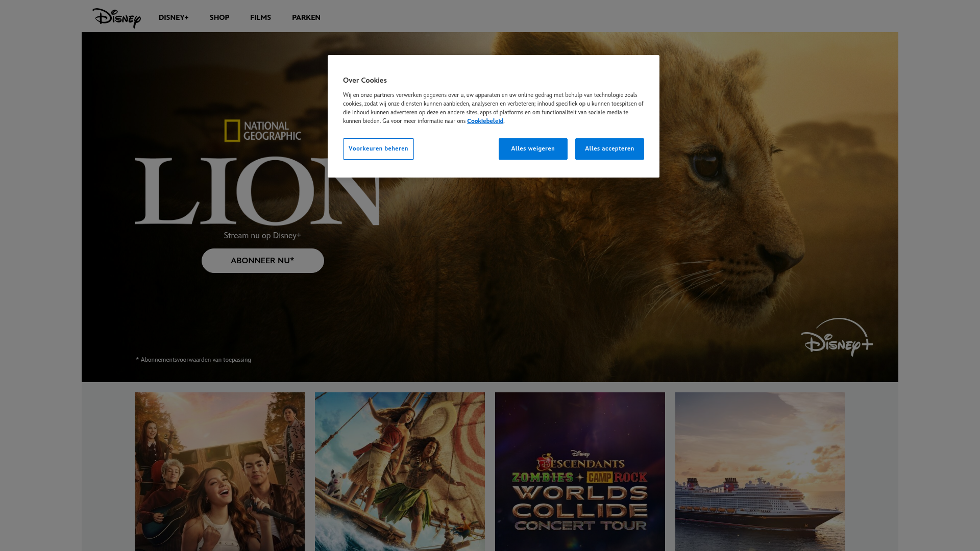Click the Disney+ logo on the banner
Image resolution: width=980 pixels, height=551 pixels.
point(837,337)
